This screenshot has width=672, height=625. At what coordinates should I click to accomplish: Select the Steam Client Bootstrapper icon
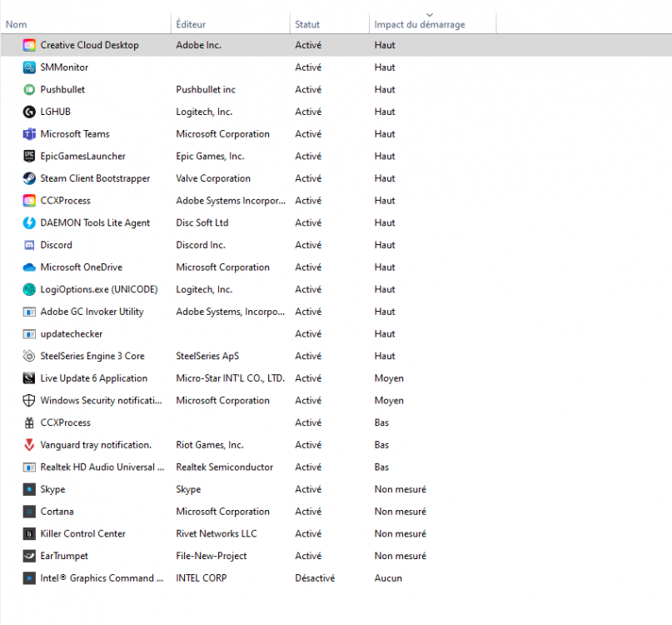pyautogui.click(x=29, y=178)
